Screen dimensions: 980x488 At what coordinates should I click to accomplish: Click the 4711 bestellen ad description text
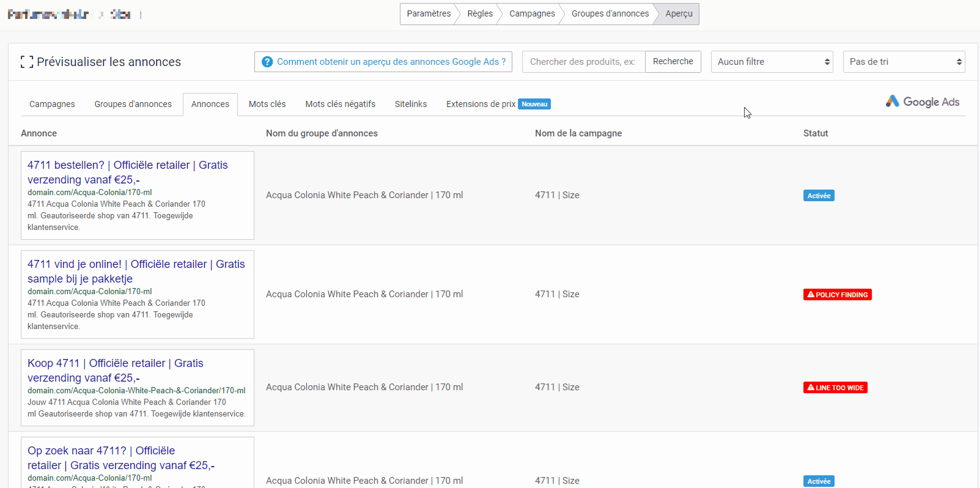point(116,215)
